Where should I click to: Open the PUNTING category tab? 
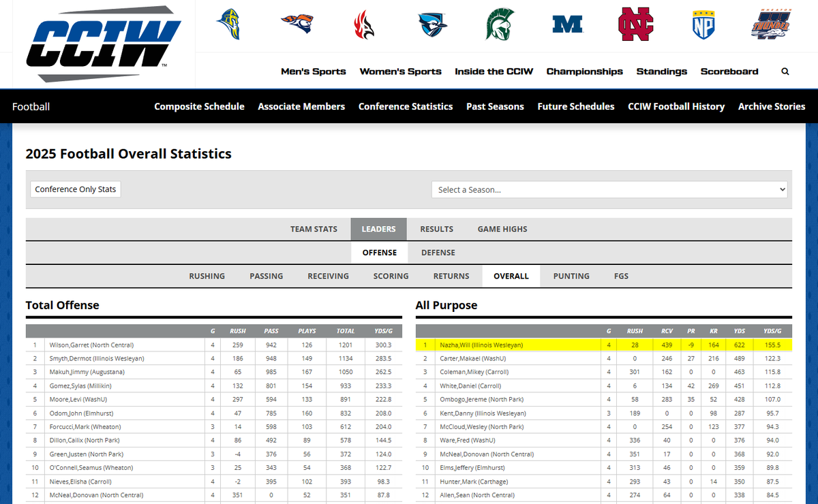[571, 276]
